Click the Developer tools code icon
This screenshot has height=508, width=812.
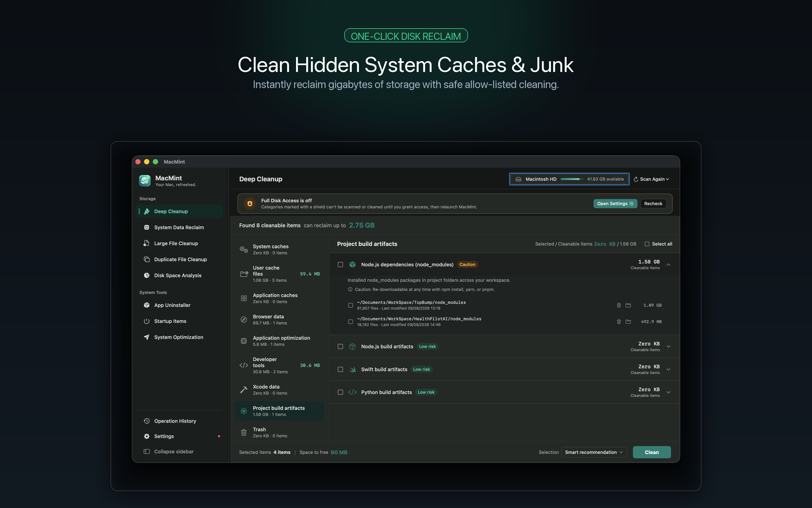click(244, 365)
